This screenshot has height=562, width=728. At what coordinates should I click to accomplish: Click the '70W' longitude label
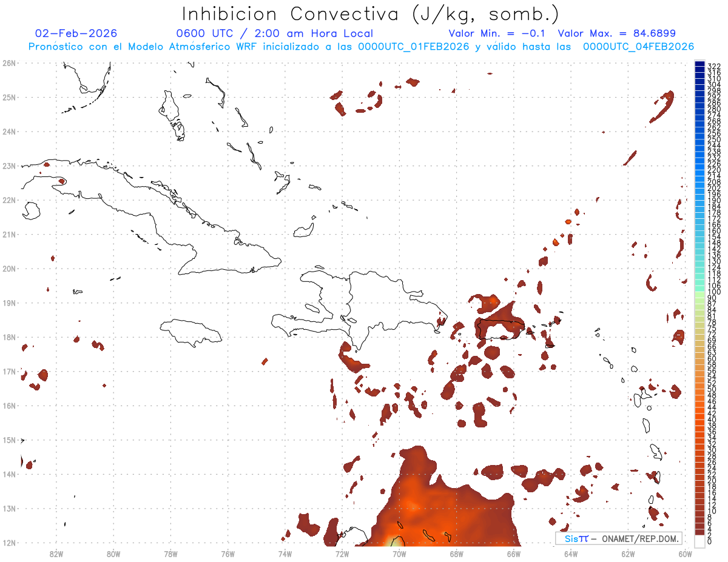[x=399, y=554]
